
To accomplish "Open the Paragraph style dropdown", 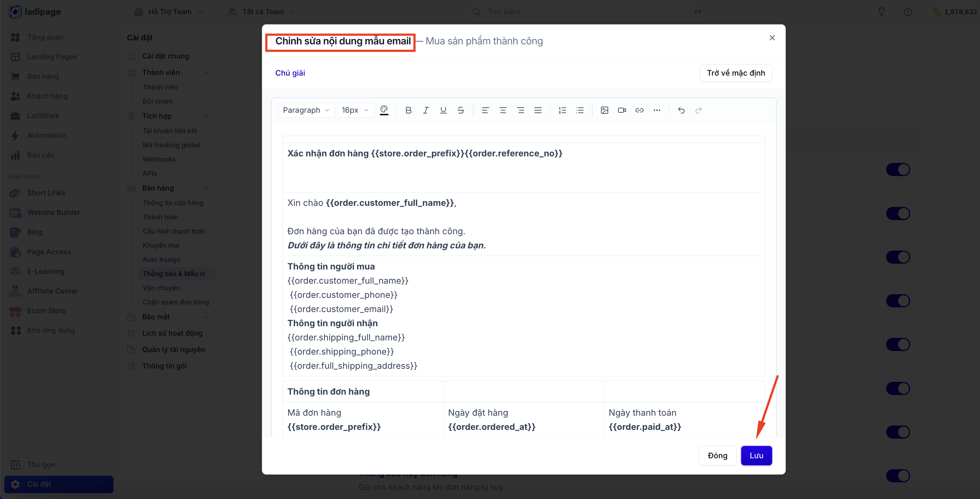I will (306, 110).
